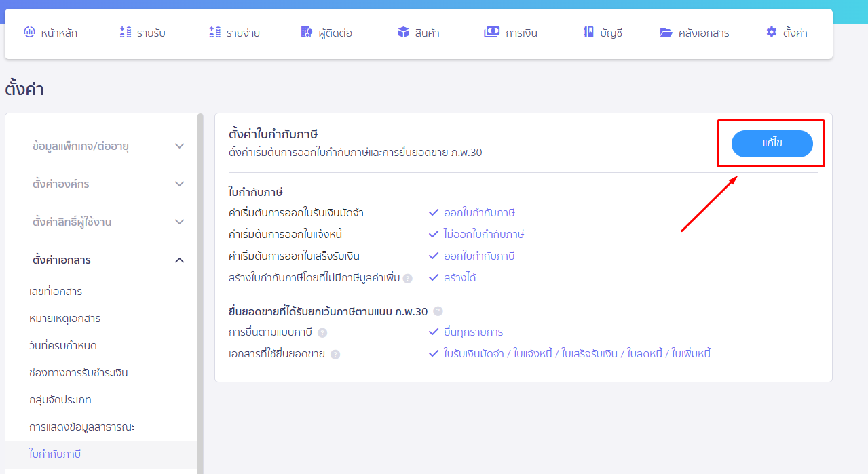Open help icon next to เอกสารที่ใช้ยื่นยอดขาย
Viewport: 868px width, 474px height.
point(336,353)
